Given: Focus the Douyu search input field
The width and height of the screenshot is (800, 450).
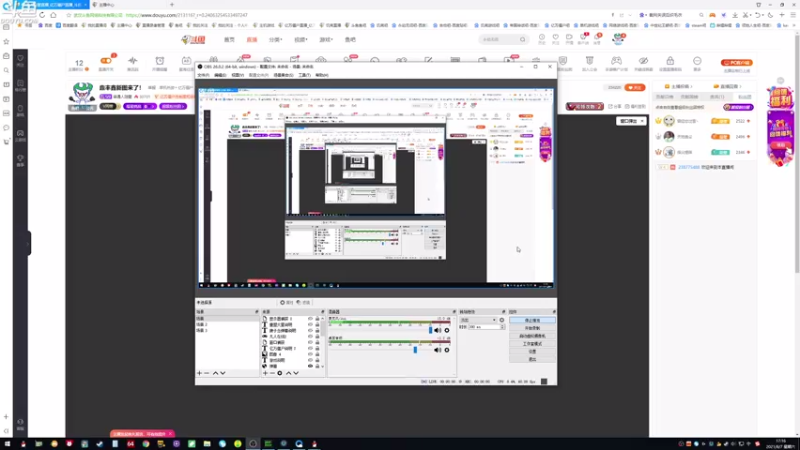Looking at the screenshot, I should 499,39.
